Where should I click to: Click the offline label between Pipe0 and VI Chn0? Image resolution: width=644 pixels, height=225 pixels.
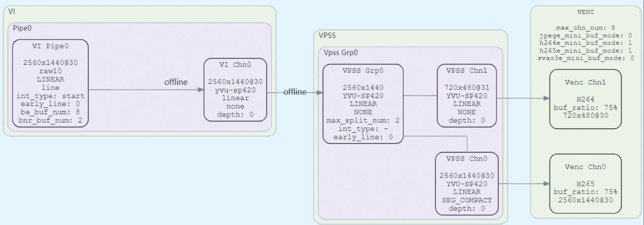point(176,82)
